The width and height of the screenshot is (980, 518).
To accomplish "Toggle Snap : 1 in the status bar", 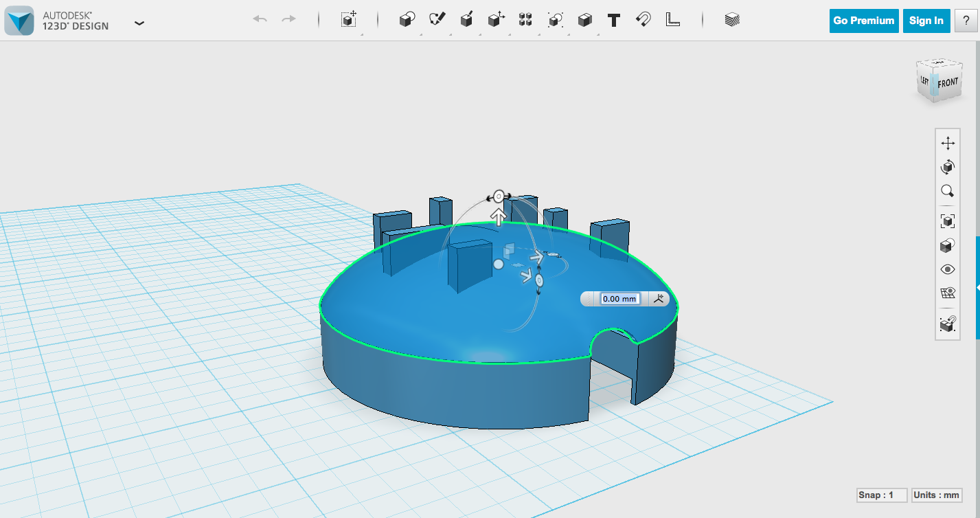I will pyautogui.click(x=881, y=495).
